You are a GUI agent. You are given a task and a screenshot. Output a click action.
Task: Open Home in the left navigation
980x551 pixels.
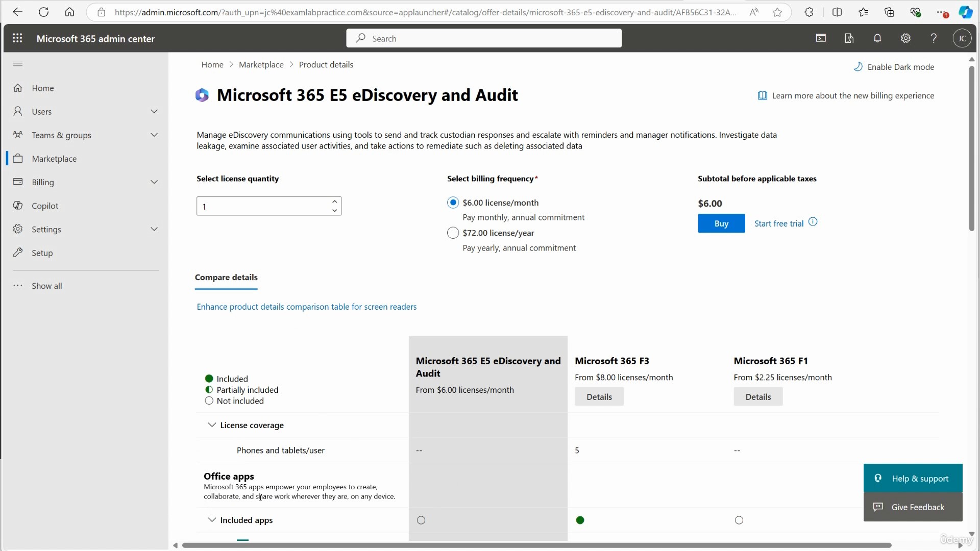(x=42, y=88)
